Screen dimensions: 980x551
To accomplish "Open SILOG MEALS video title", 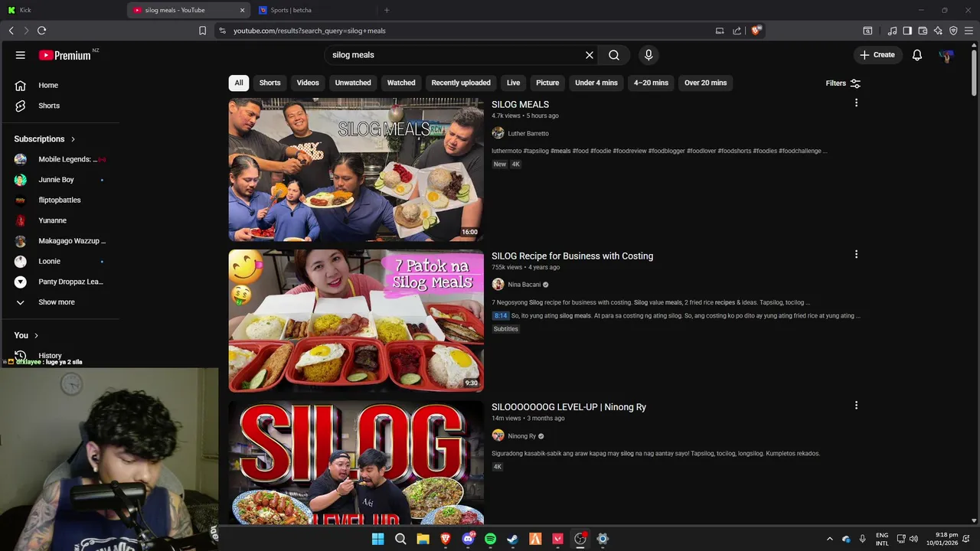I will click(x=520, y=105).
